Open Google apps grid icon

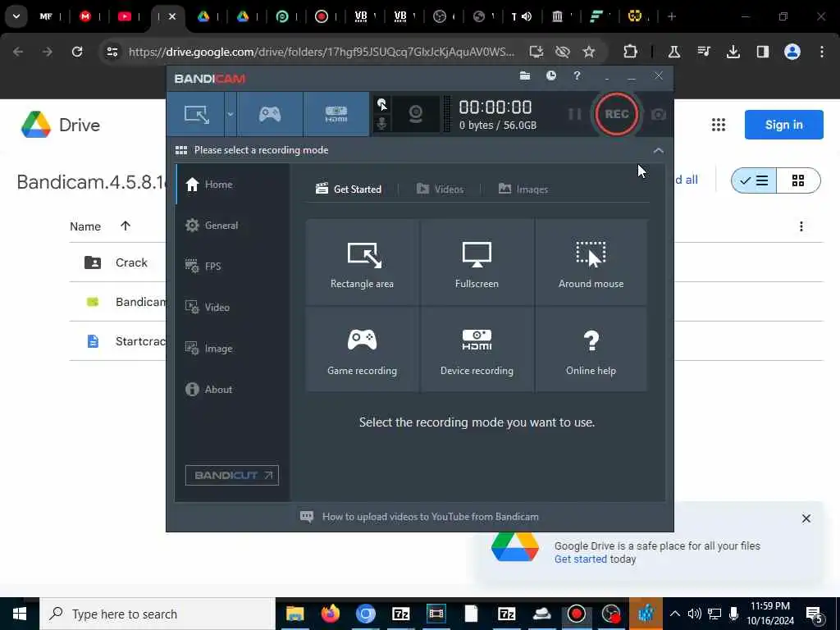point(719,125)
